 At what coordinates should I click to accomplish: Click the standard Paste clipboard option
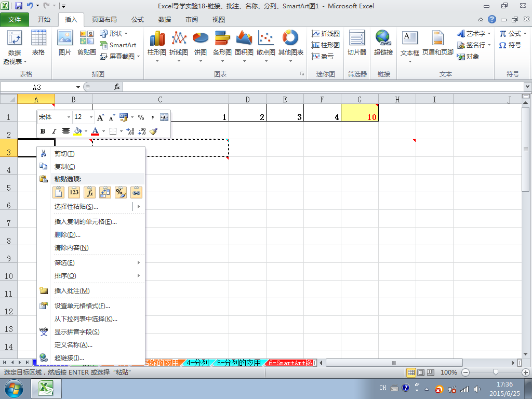coord(58,192)
